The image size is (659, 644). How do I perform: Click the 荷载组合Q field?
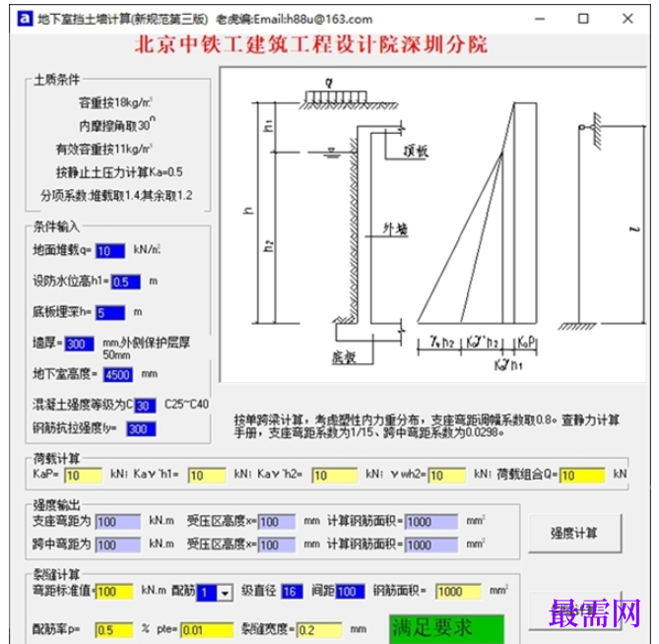coord(582,476)
